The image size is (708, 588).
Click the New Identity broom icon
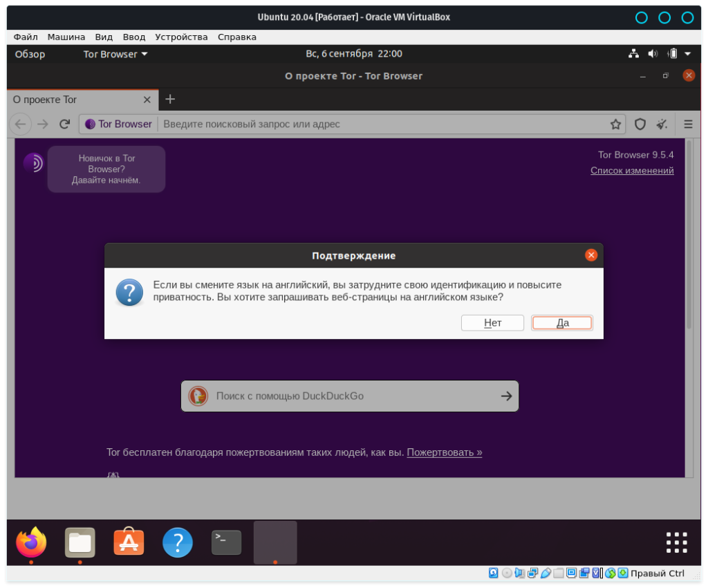tap(662, 125)
